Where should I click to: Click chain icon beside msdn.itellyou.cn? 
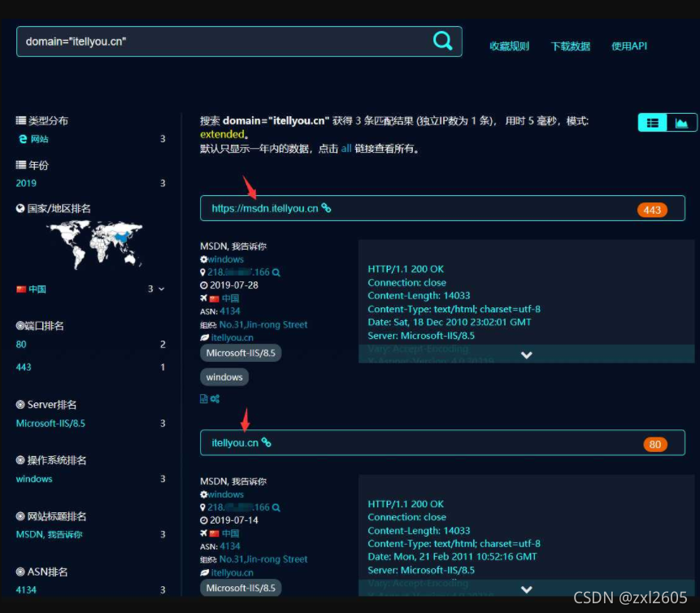click(326, 208)
